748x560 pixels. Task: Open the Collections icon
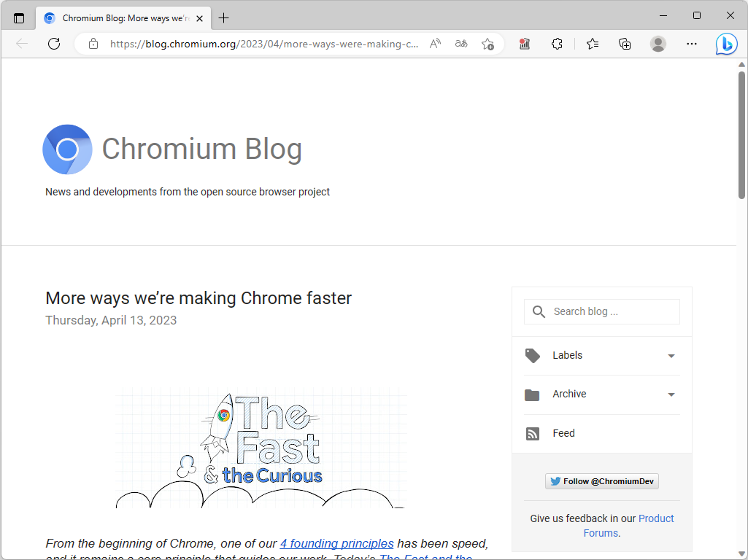coord(625,44)
